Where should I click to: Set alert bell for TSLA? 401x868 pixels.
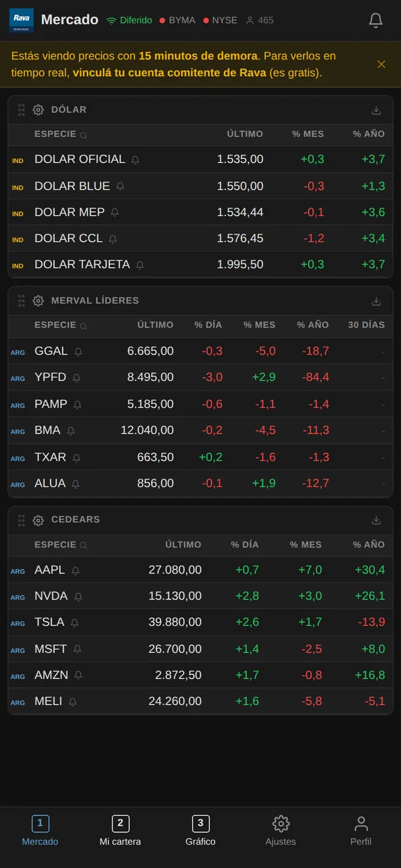[x=75, y=623]
